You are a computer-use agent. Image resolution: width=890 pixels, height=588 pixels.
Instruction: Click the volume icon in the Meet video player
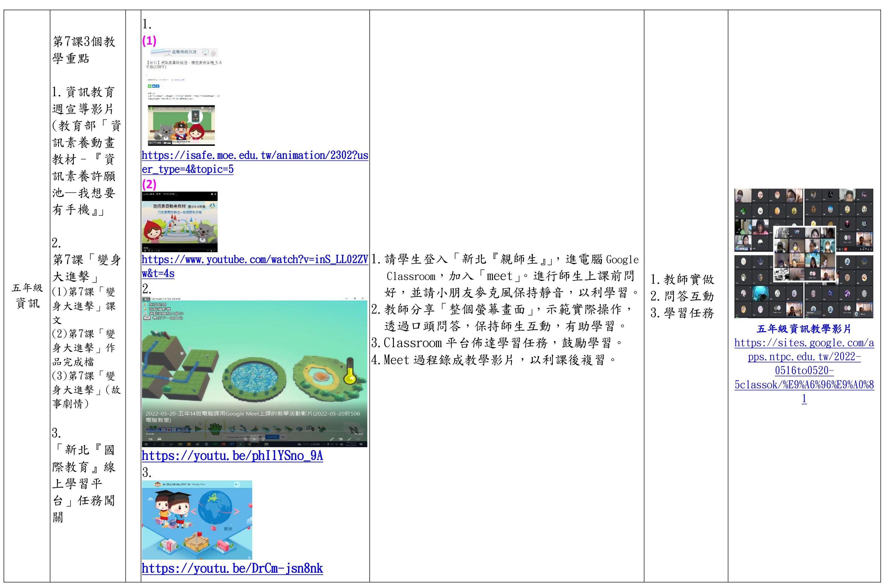click(150, 439)
